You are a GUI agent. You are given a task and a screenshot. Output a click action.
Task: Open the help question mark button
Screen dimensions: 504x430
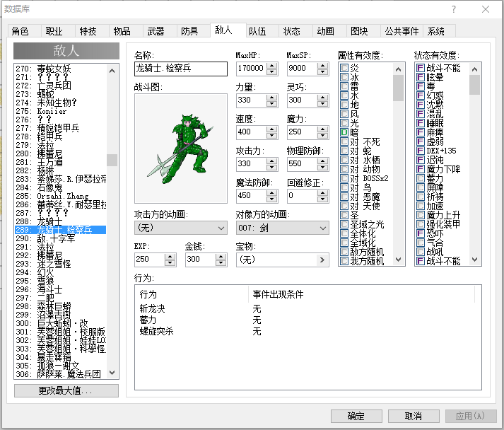tap(454, 9)
